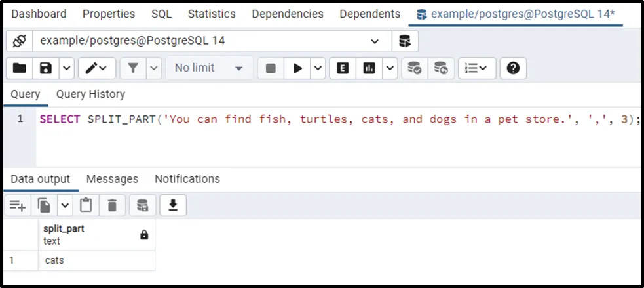Expand the Save File dropdown arrow
This screenshot has height=288, width=644.
(66, 68)
